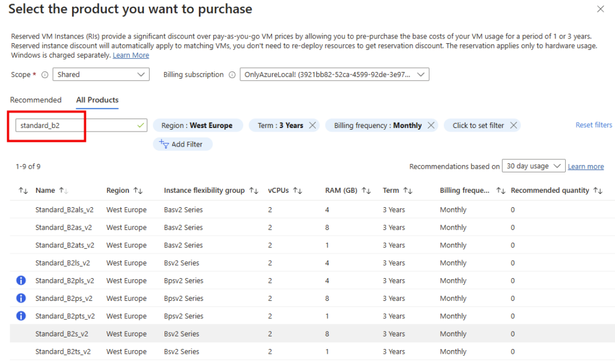Sort by Instance flexibility group
This screenshot has height=364, width=615.
[254, 190]
